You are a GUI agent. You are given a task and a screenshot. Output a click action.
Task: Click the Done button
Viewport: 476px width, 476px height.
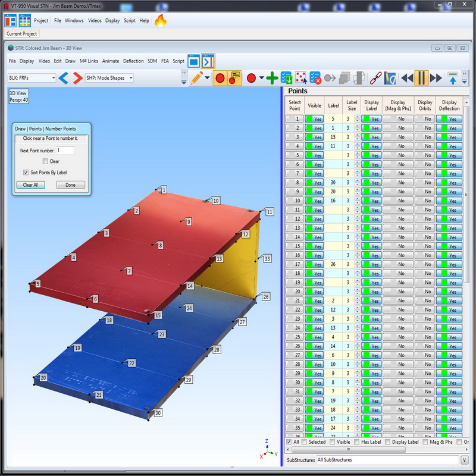tap(71, 185)
